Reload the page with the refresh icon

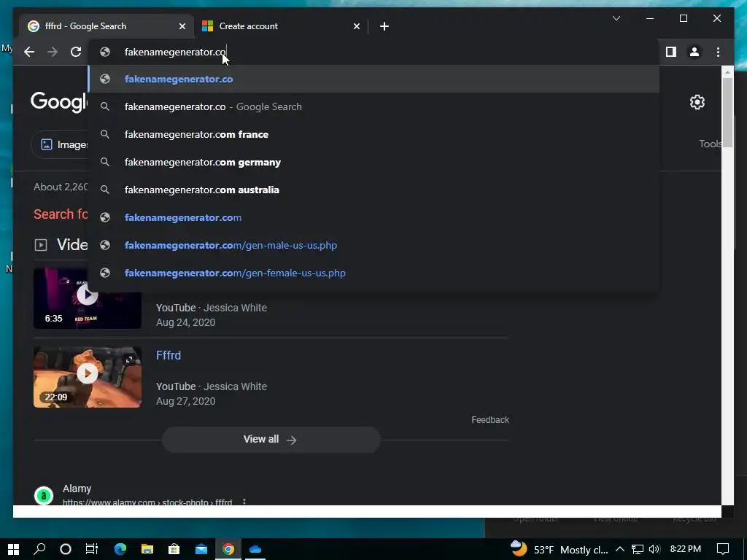coord(76,52)
